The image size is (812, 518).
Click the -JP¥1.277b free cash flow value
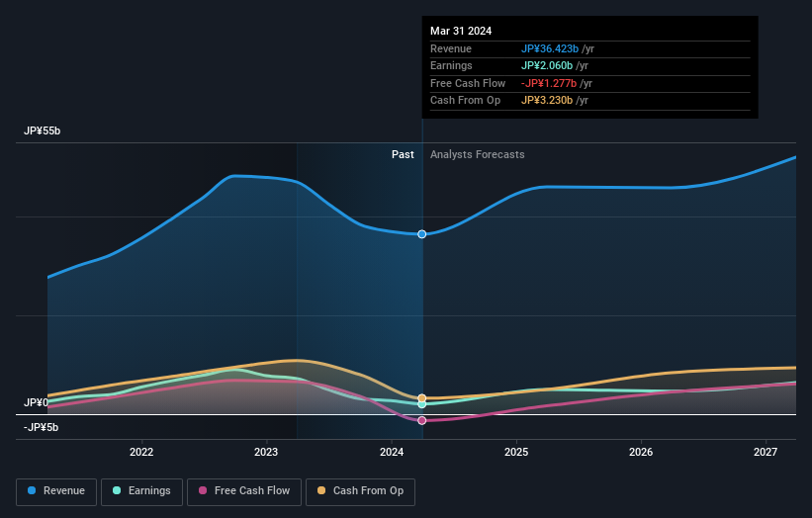[x=549, y=83]
